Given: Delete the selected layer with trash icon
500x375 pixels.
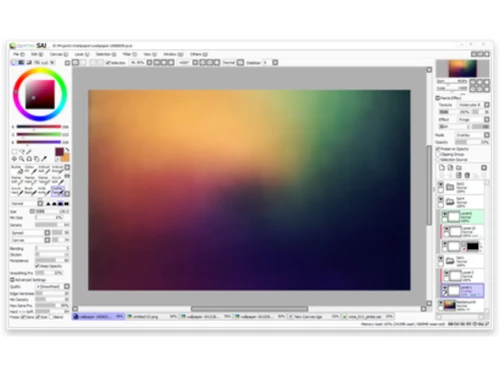Looking at the screenshot, I should coord(467,175).
